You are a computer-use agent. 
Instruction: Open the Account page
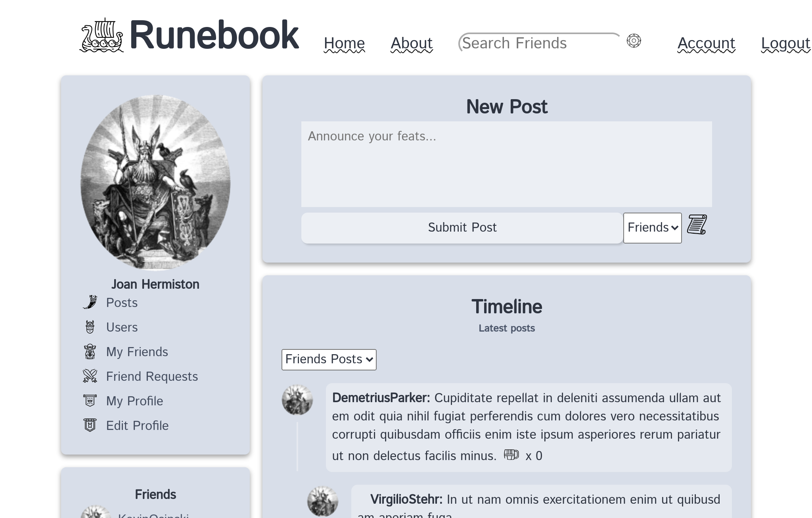pos(706,43)
